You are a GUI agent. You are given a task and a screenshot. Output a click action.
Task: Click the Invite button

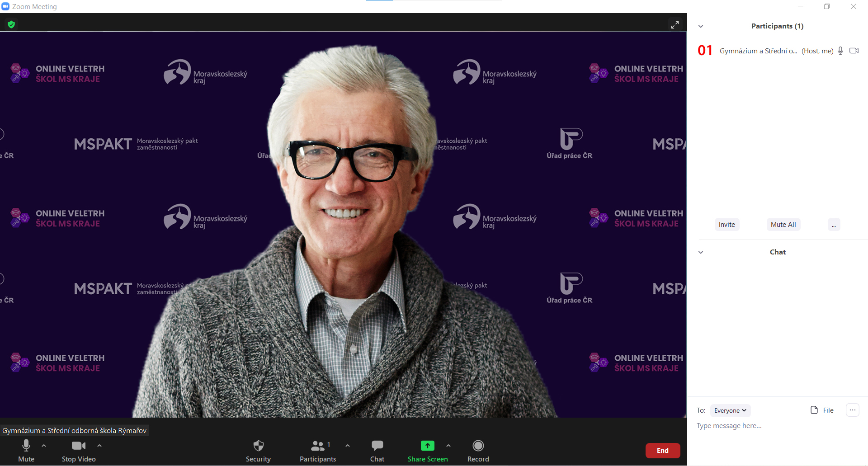(727, 225)
